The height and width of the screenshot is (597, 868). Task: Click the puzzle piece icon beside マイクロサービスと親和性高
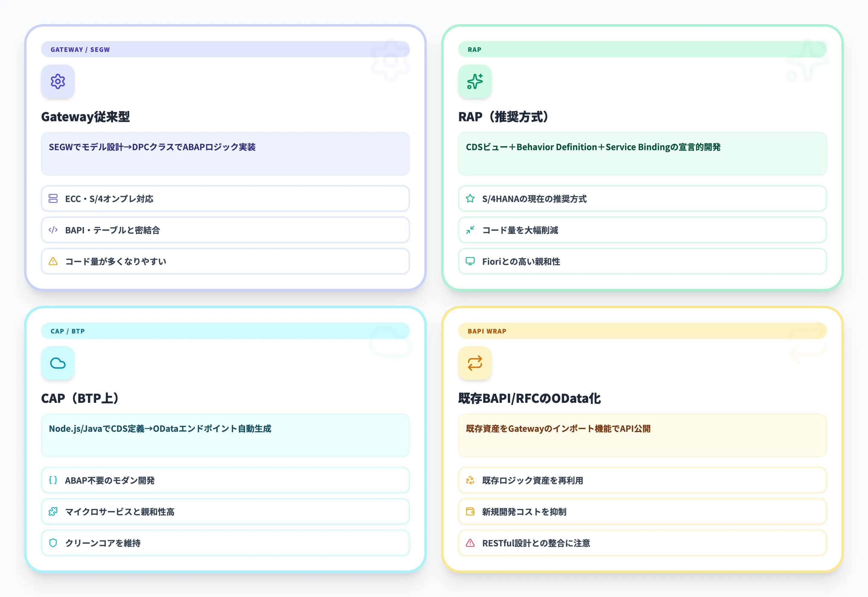[53, 512]
